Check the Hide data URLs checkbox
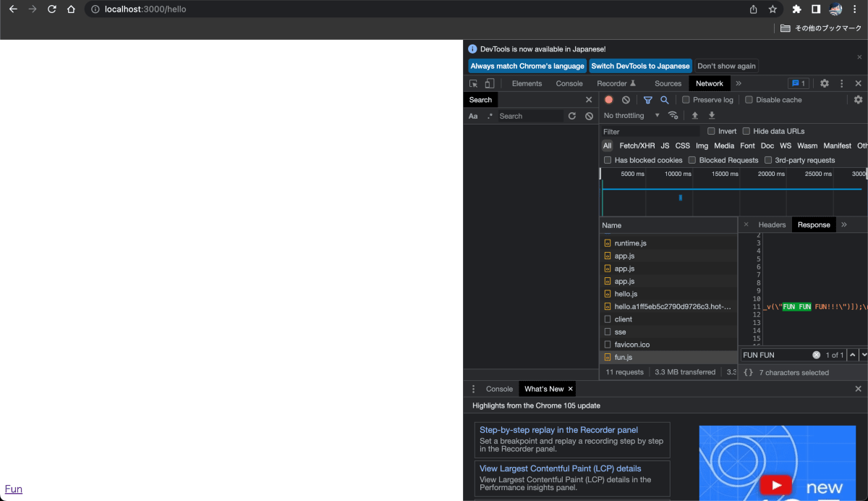Screen dimensions: 868x501 pyautogui.click(x=746, y=131)
